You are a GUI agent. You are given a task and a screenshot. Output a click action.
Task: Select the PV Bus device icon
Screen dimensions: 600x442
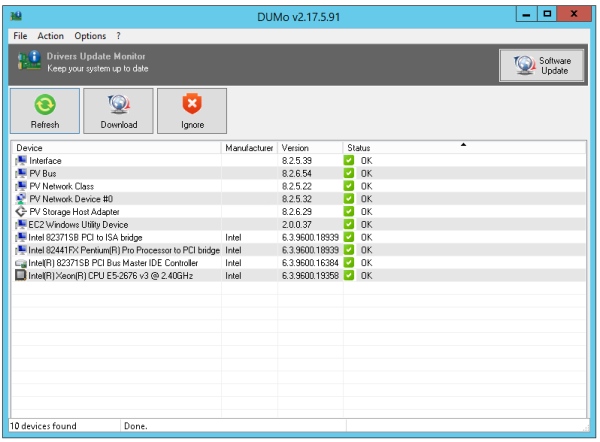tap(21, 173)
